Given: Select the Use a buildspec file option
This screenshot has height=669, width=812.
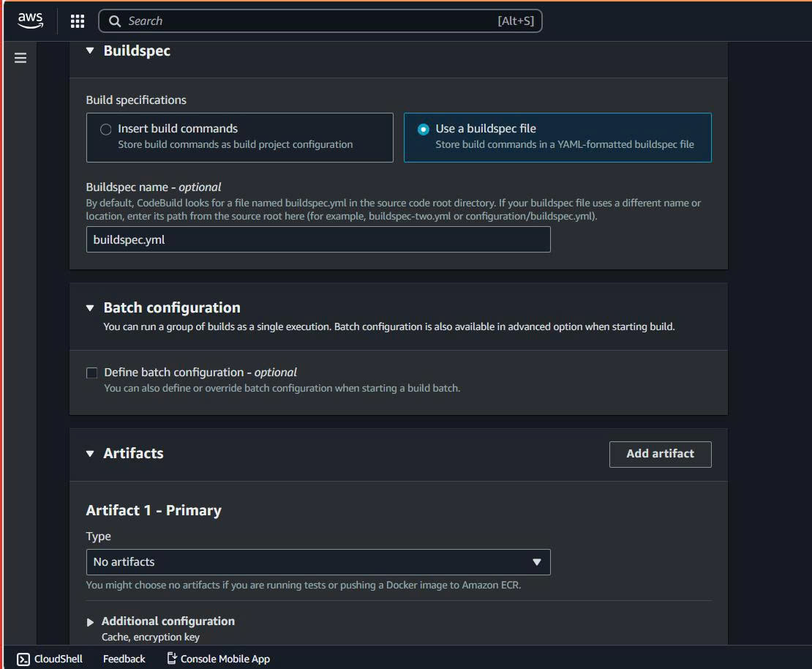Looking at the screenshot, I should [424, 128].
